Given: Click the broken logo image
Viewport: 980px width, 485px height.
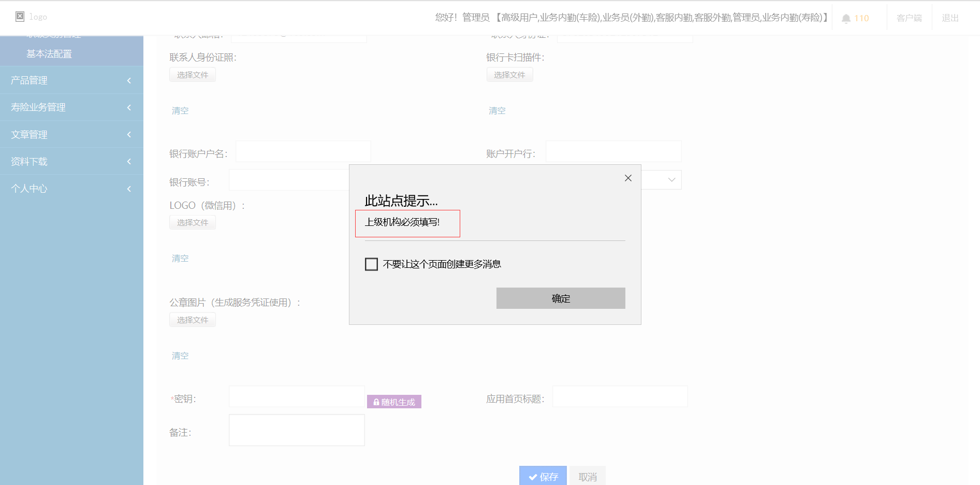Looking at the screenshot, I should point(20,17).
